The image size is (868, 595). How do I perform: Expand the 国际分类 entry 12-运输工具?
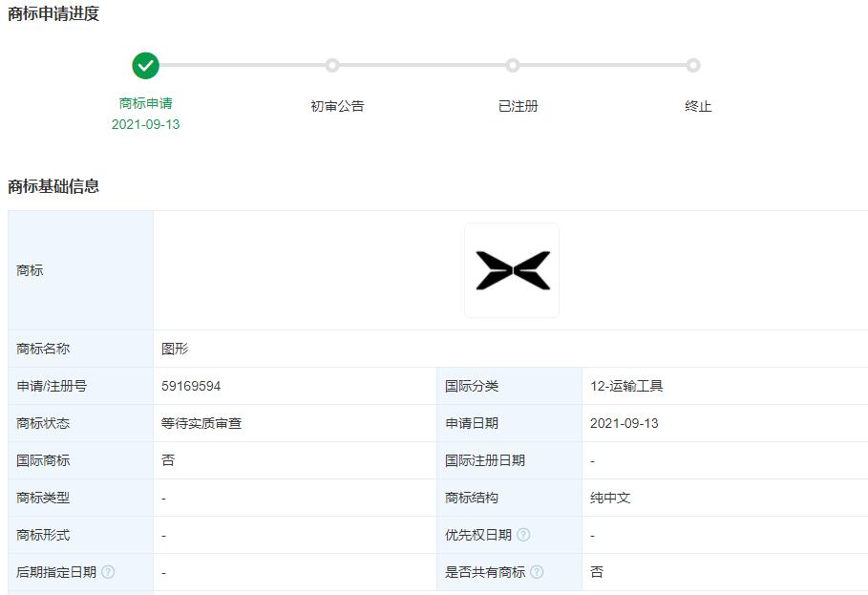point(625,385)
